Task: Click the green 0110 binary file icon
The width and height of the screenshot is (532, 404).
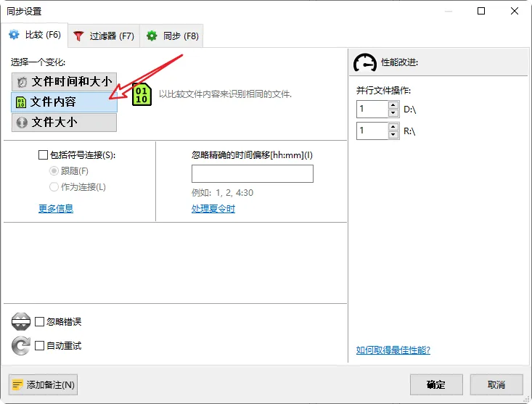Action: point(142,94)
